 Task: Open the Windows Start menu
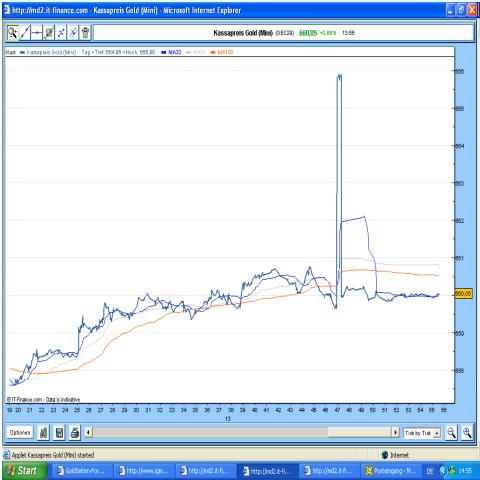[23, 471]
